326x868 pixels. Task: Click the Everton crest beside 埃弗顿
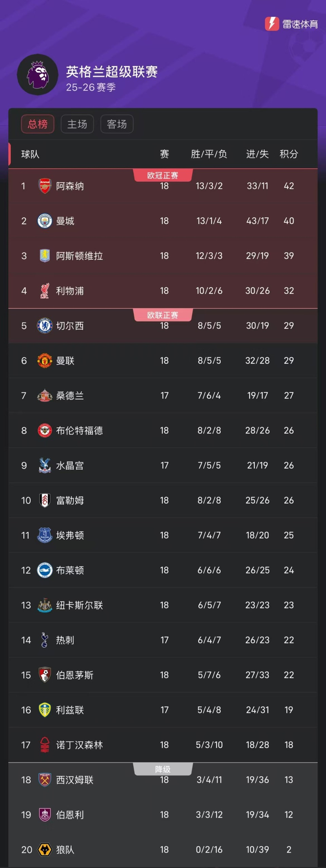coord(44,535)
